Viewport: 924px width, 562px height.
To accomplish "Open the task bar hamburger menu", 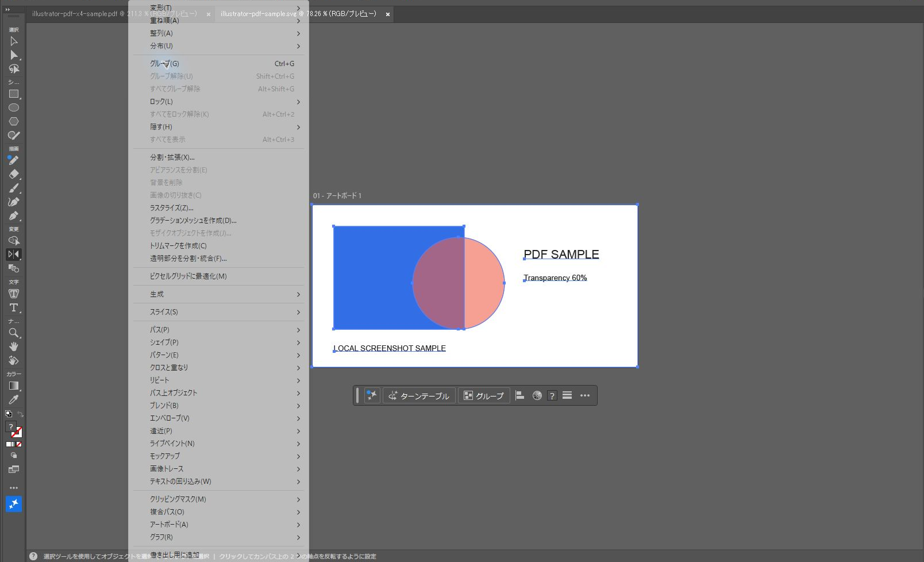I will point(567,395).
